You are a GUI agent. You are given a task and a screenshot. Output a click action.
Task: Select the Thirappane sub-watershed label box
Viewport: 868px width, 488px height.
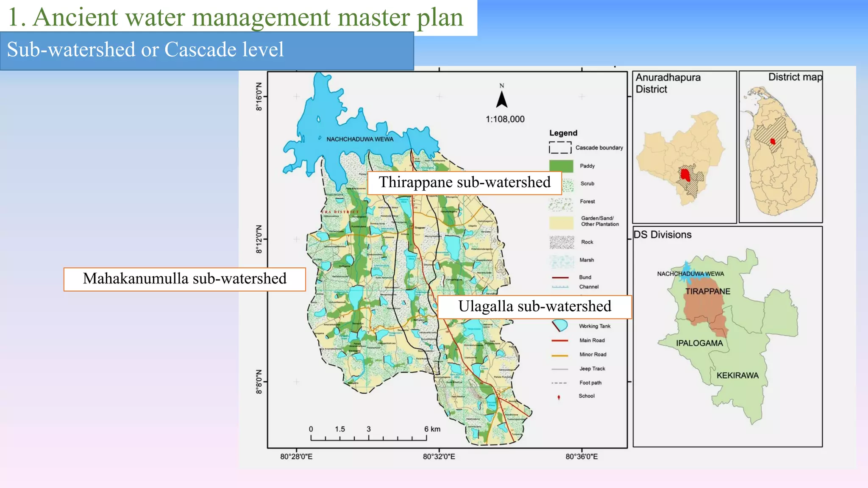464,183
